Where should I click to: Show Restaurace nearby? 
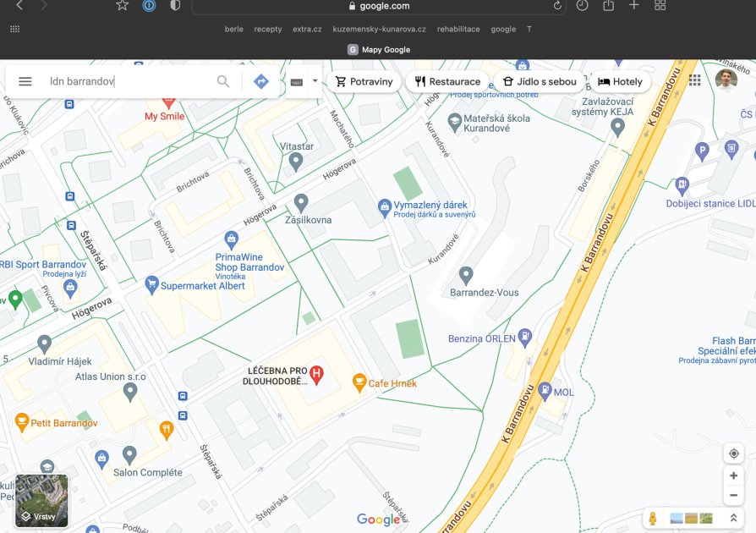[x=447, y=81]
